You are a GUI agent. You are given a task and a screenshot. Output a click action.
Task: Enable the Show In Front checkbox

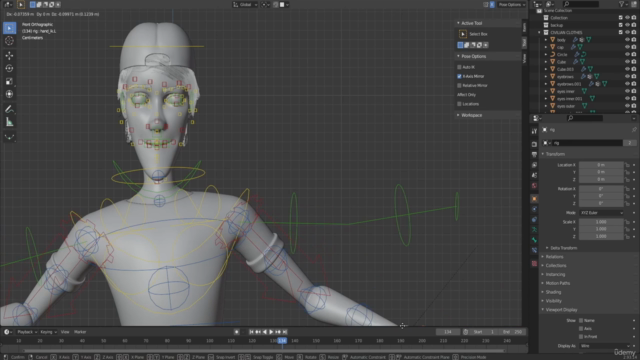pos(581,337)
